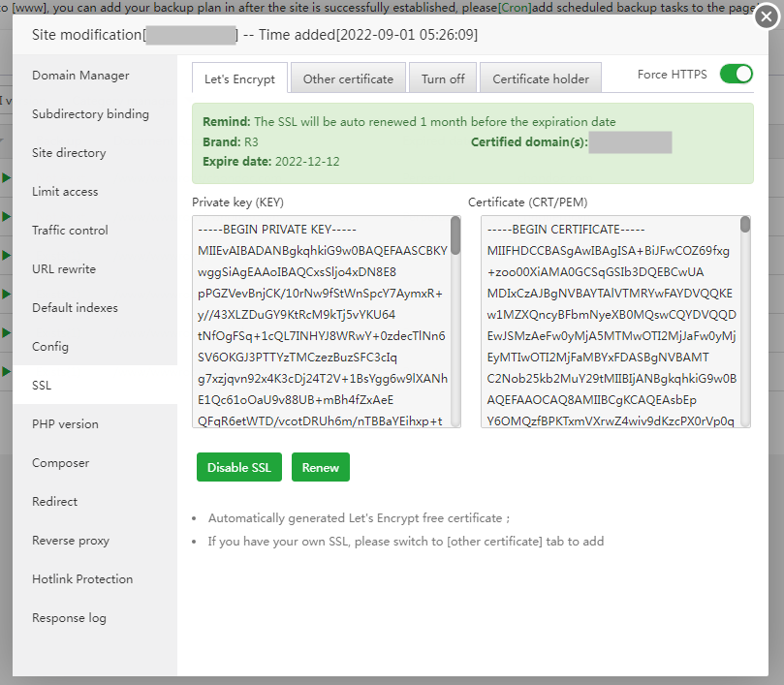Open the Domain Manager section
Screen dimensions: 784x685
81,75
